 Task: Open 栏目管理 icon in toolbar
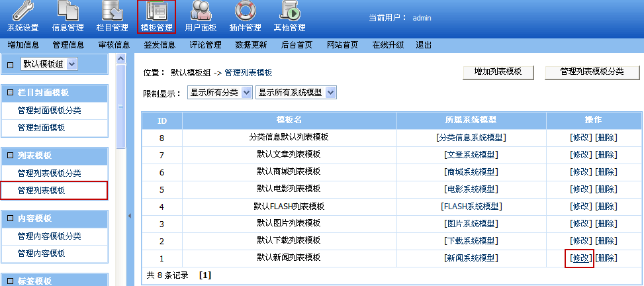click(112, 12)
